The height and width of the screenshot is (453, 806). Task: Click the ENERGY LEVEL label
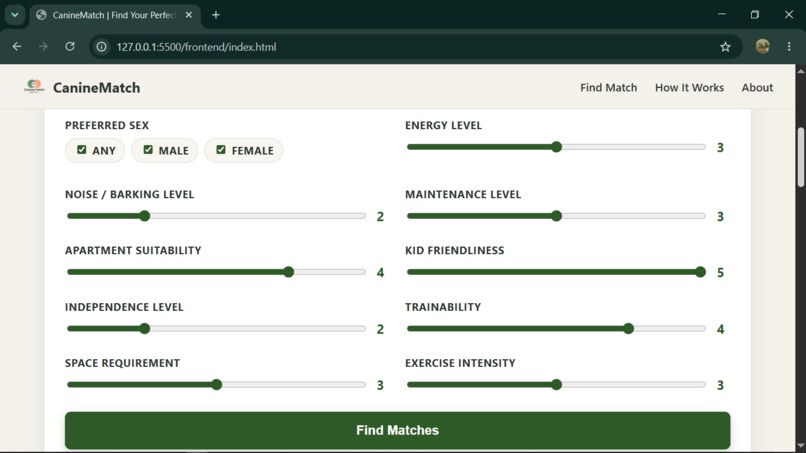[x=444, y=125]
